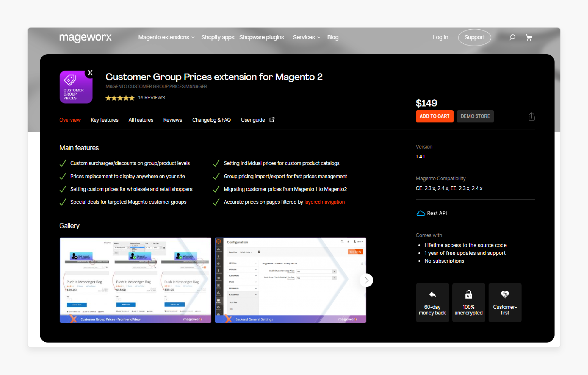The width and height of the screenshot is (588, 375).
Task: Click version number 1.4.1
Action: point(420,157)
